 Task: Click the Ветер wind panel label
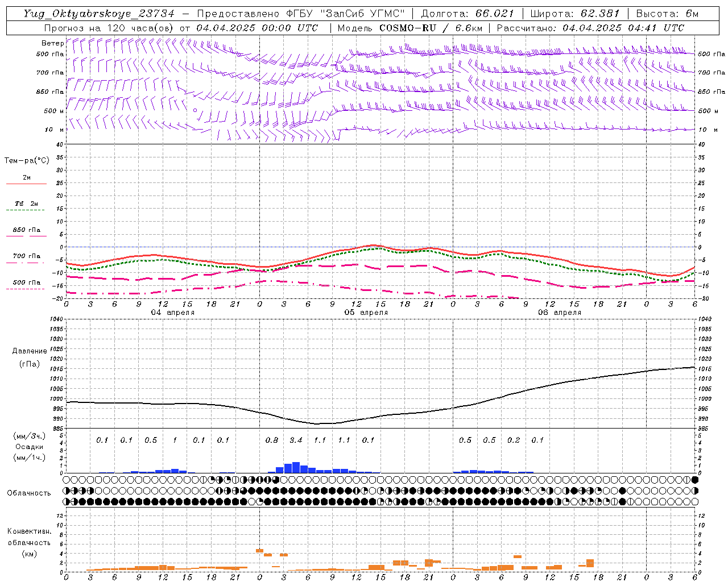[x=52, y=43]
